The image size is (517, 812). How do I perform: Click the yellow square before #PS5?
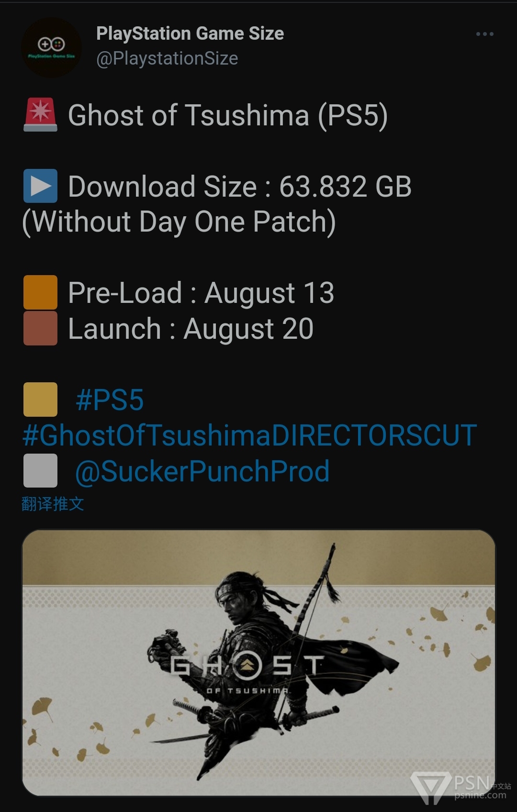[x=40, y=399]
